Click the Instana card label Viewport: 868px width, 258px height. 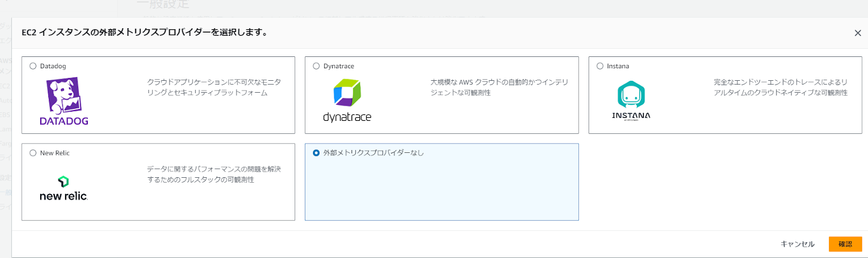618,66
